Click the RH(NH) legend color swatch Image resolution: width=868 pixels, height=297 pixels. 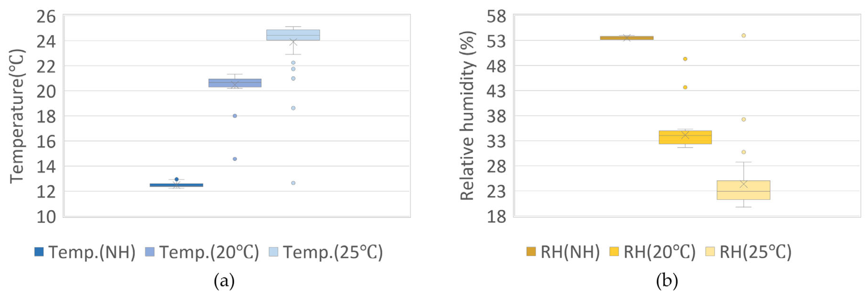[x=531, y=252]
